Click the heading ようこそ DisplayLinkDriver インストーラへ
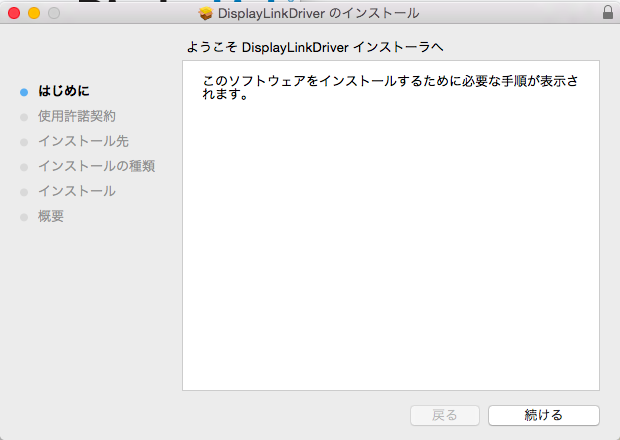Image resolution: width=620 pixels, height=440 pixels. coord(315,47)
